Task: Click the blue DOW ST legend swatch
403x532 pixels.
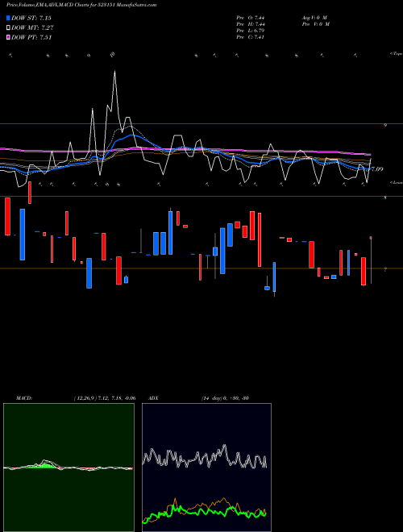Action: click(8, 18)
